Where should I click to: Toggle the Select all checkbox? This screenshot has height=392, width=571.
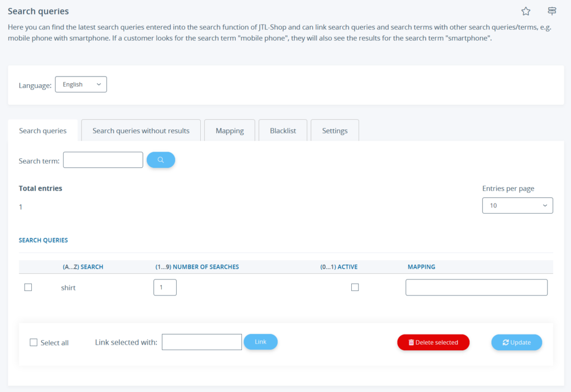click(33, 342)
